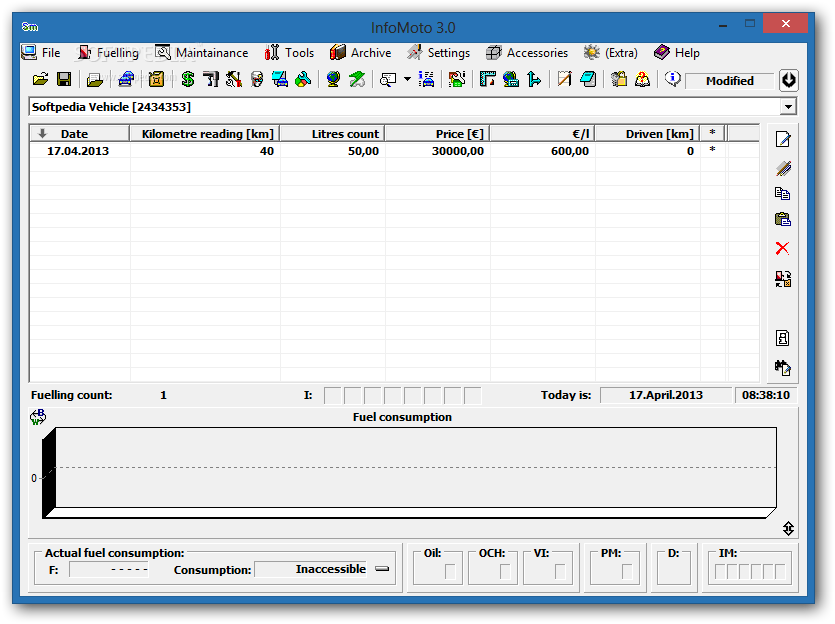Click the Inaccessible consumption field
The image size is (835, 624).
coord(312,569)
